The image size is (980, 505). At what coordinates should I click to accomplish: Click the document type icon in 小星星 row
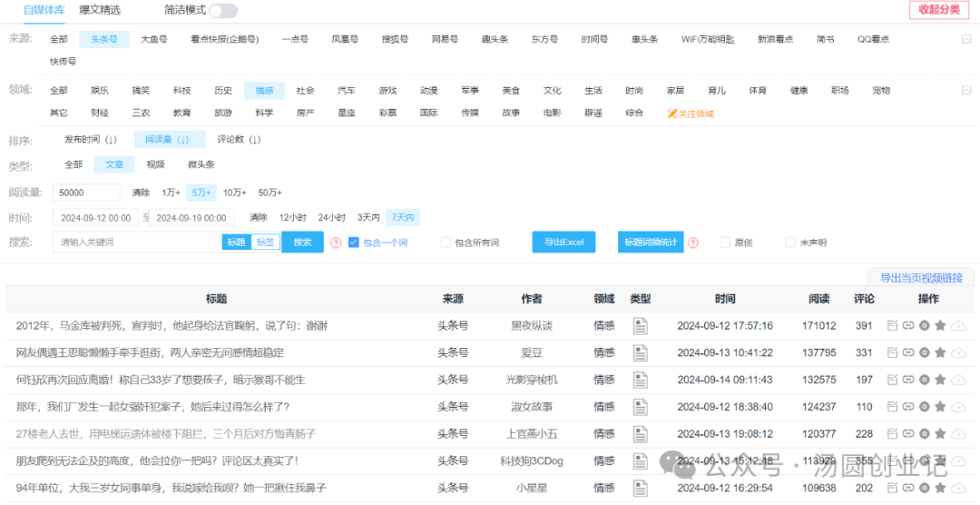tap(640, 488)
